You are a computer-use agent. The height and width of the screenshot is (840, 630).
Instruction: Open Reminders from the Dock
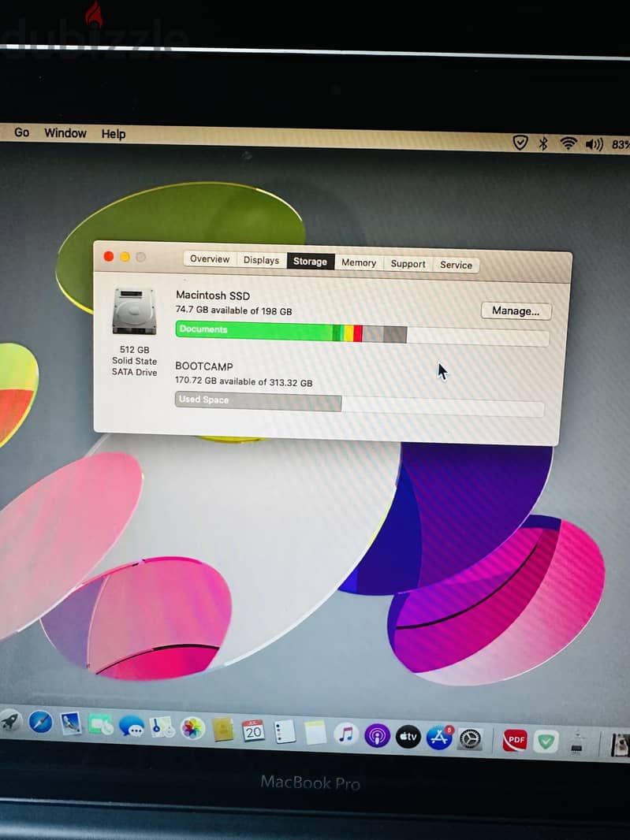(x=285, y=732)
